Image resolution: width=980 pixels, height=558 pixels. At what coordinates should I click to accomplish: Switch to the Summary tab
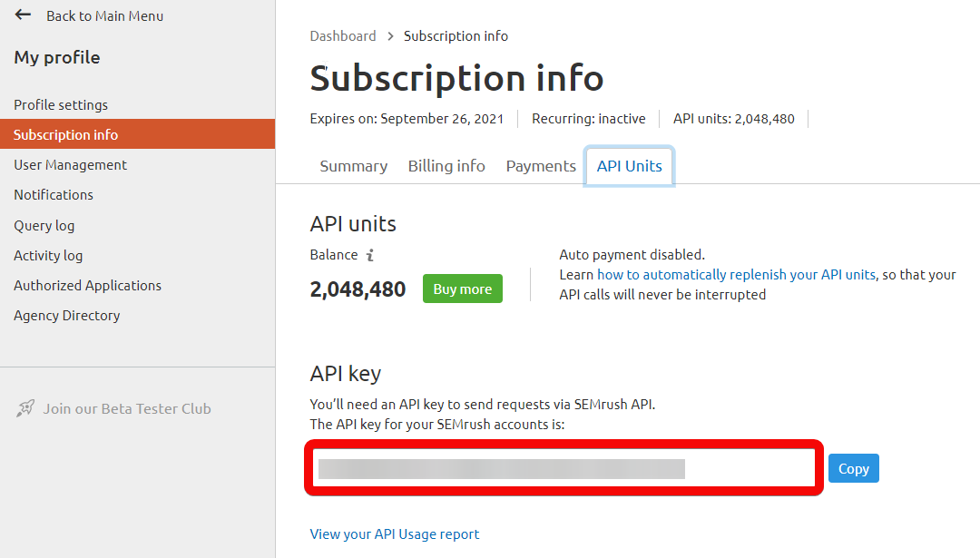click(354, 166)
